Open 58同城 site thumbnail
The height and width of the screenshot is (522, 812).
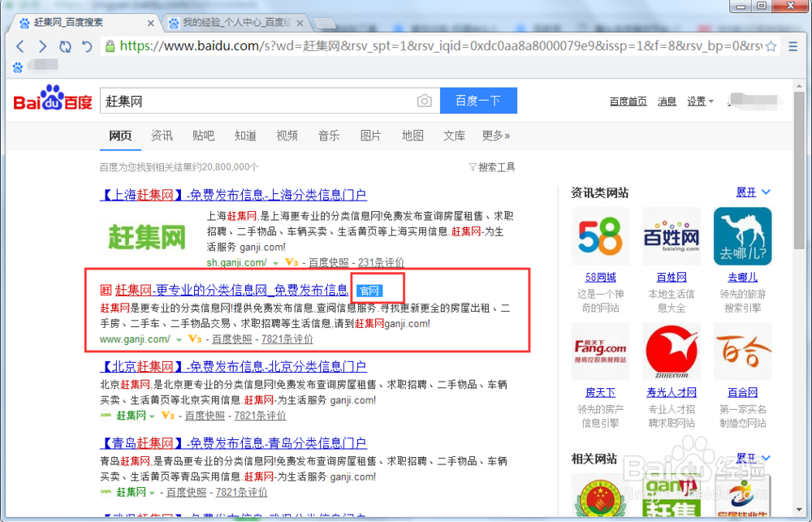click(600, 236)
